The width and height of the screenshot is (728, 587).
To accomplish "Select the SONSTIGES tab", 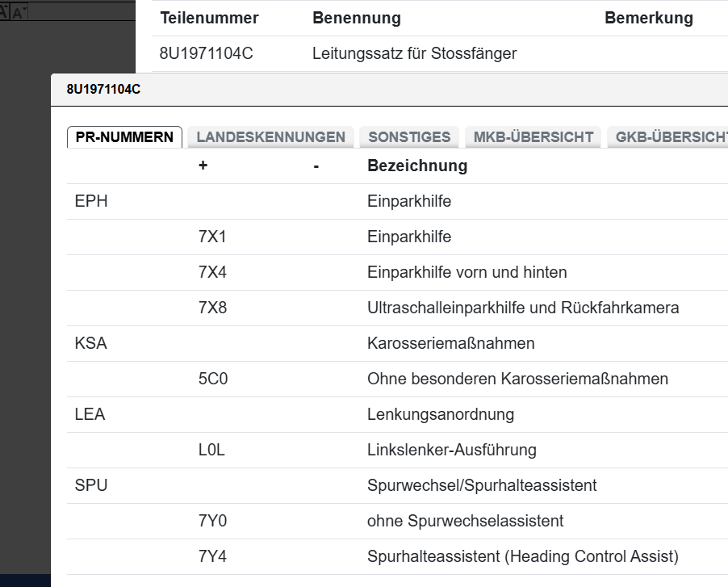I will coord(409,137).
